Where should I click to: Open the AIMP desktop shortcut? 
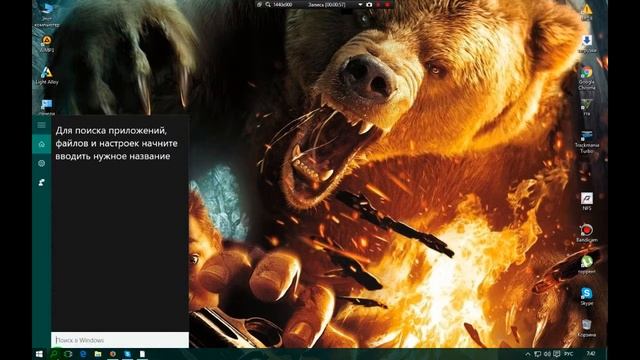[47, 43]
